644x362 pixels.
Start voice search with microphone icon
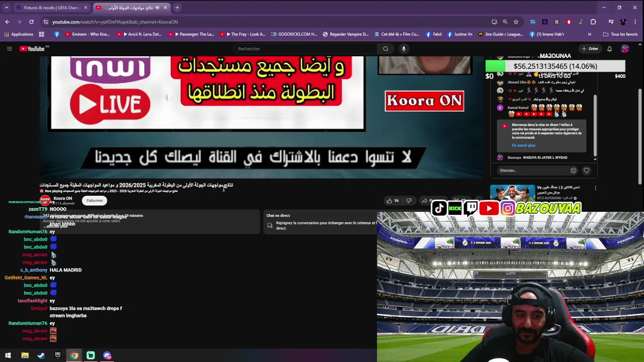pyautogui.click(x=404, y=49)
